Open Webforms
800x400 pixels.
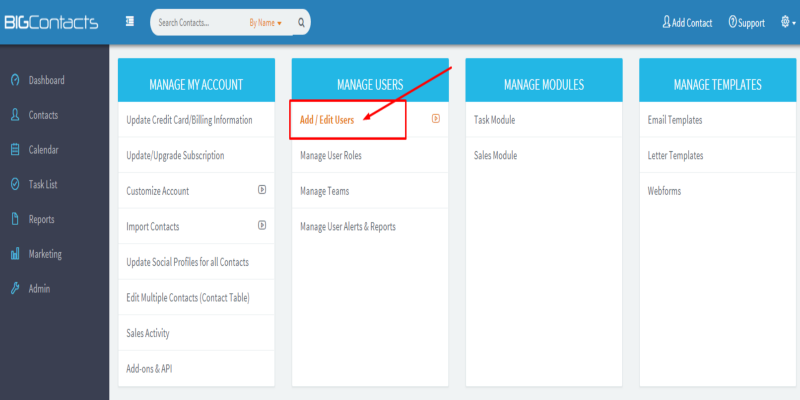point(664,191)
